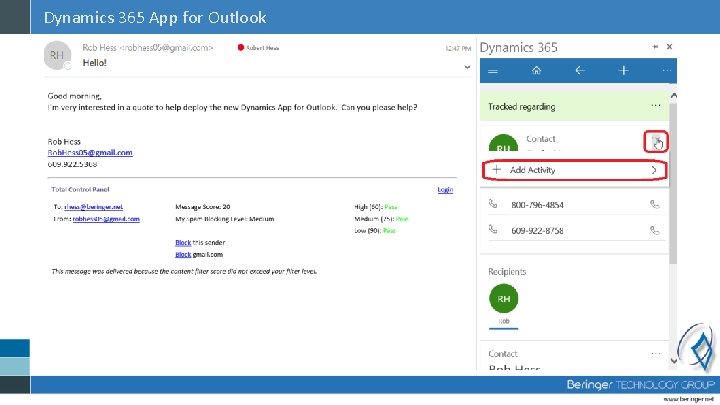Click the Recipients section heading
The height and width of the screenshot is (405, 720).
click(507, 271)
